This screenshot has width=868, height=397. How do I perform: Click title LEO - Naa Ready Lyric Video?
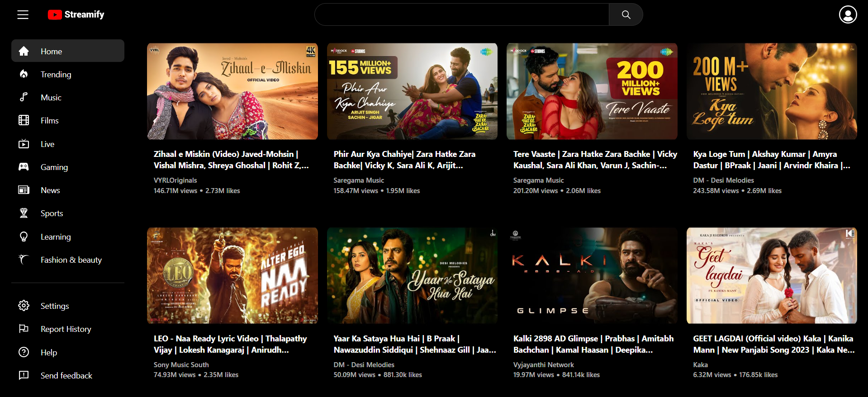tap(230, 344)
